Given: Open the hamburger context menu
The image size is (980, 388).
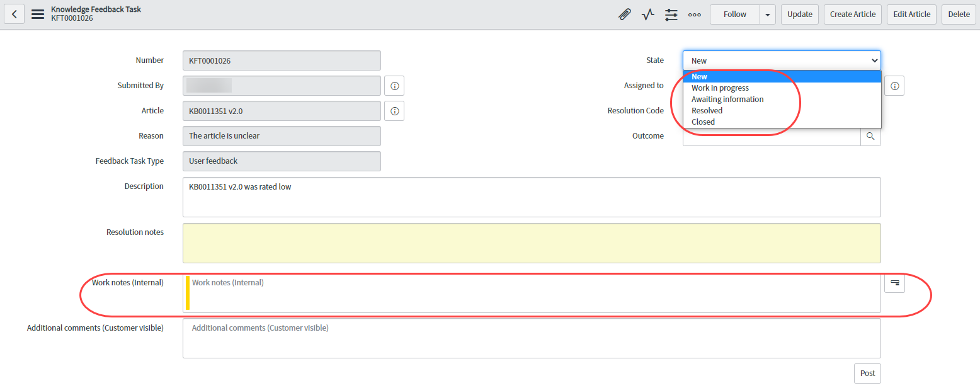Looking at the screenshot, I should [37, 14].
